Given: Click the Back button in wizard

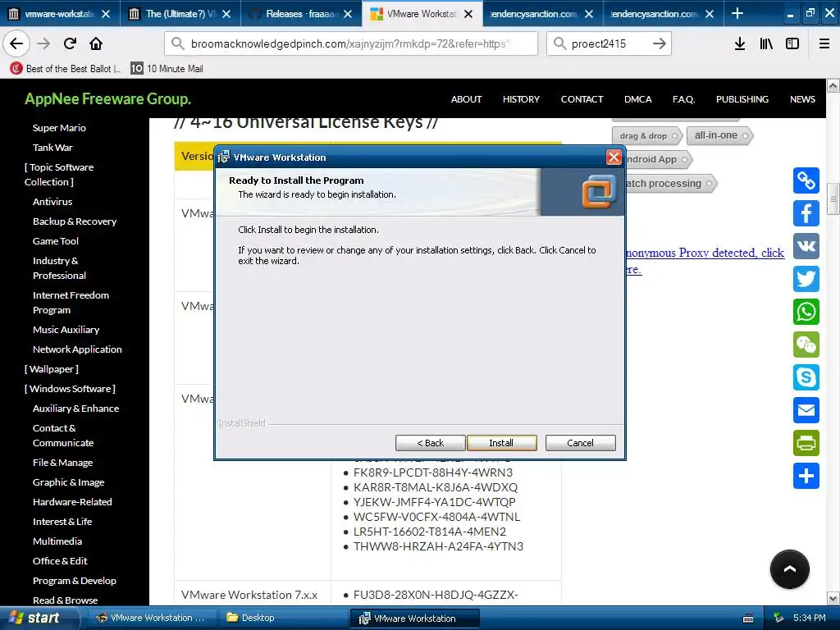Looking at the screenshot, I should (430, 443).
